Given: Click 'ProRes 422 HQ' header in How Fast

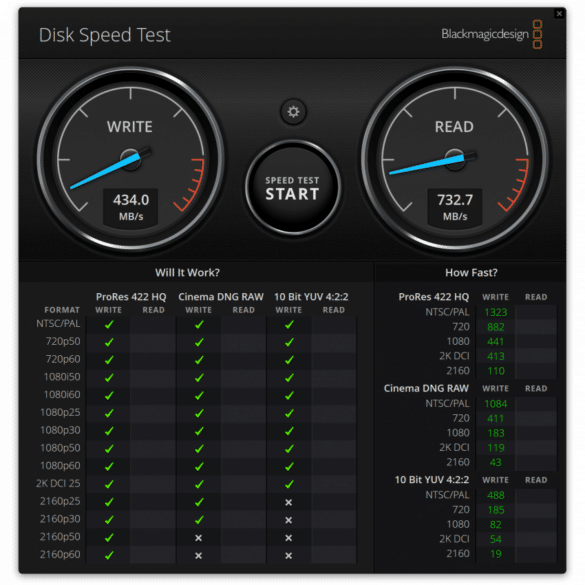Looking at the screenshot, I should click(434, 297).
